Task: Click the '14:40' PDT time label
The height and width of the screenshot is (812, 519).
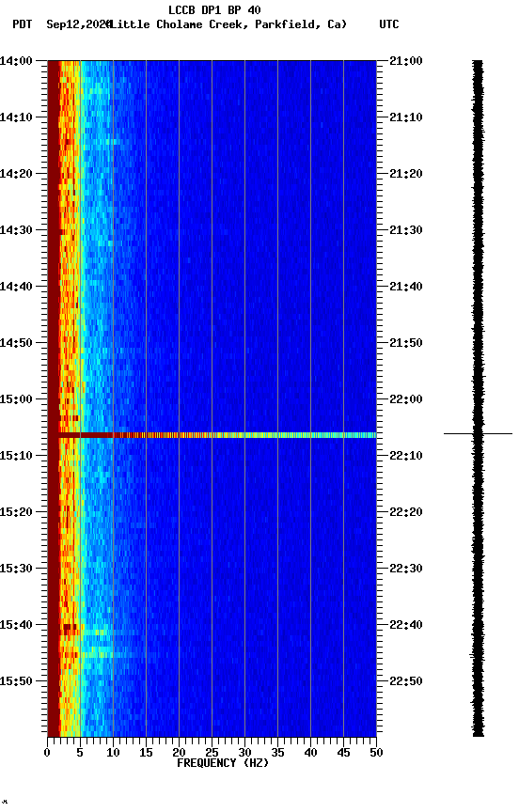Action: [16, 287]
